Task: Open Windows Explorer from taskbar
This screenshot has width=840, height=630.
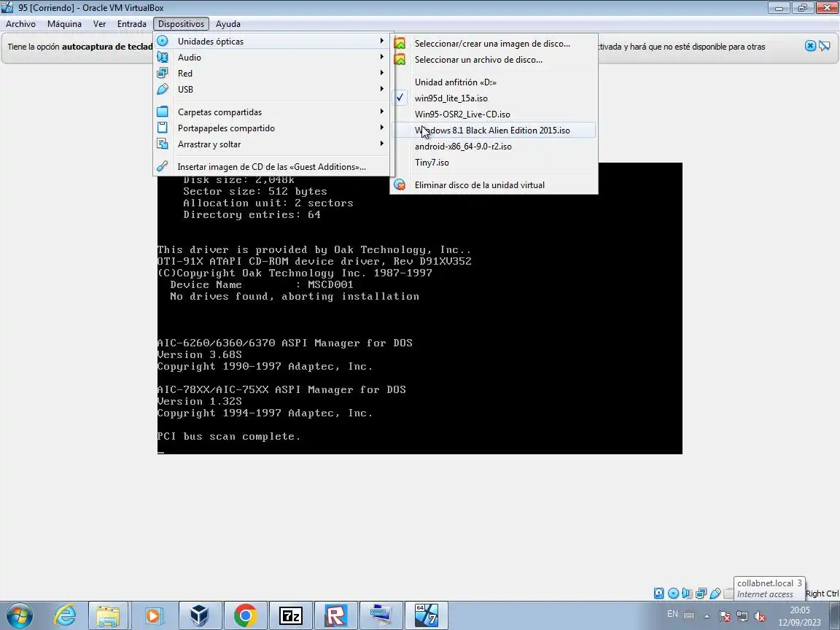Action: click(x=108, y=615)
